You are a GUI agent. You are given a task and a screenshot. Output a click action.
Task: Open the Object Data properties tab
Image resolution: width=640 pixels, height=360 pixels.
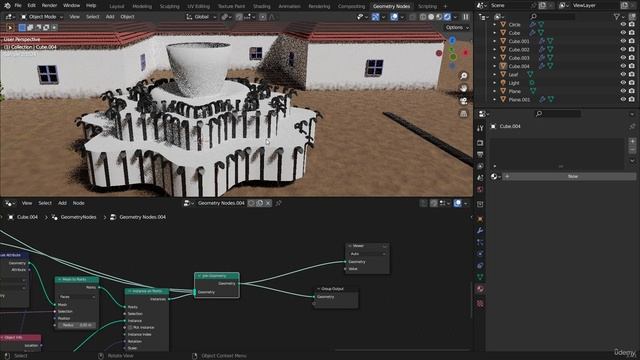coord(480,277)
